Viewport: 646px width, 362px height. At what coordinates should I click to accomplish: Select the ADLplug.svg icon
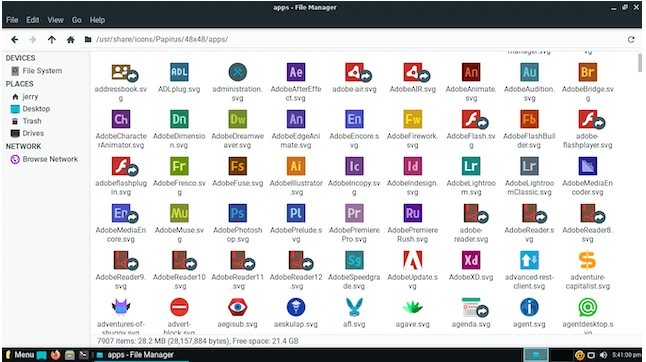click(x=179, y=72)
